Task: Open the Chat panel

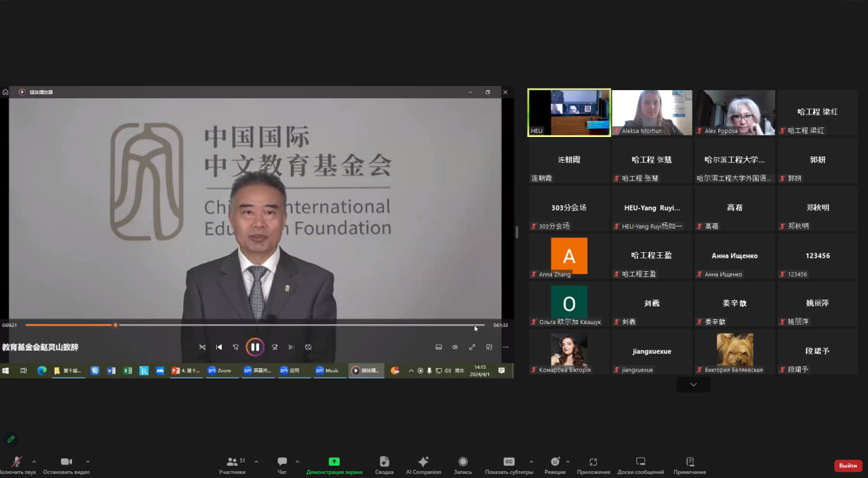Action: coord(282,464)
